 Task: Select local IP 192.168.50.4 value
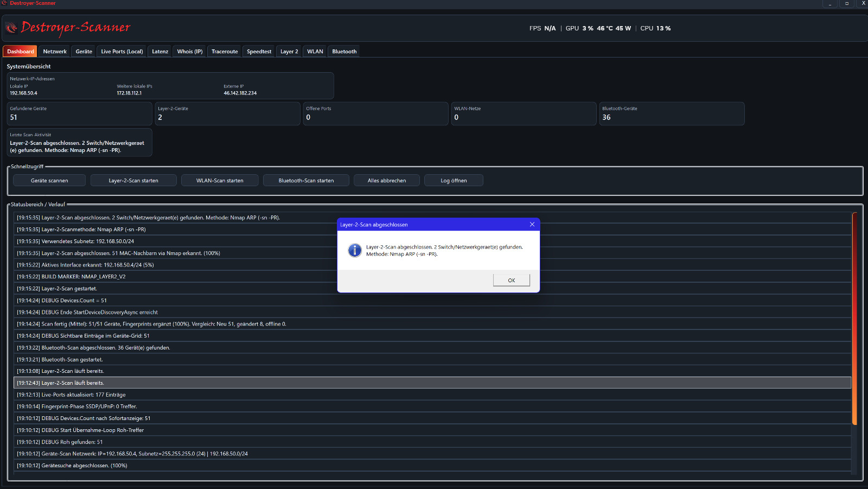23,93
